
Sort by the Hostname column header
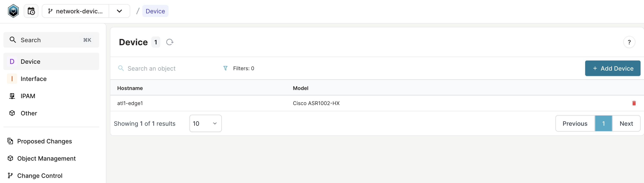pos(130,88)
